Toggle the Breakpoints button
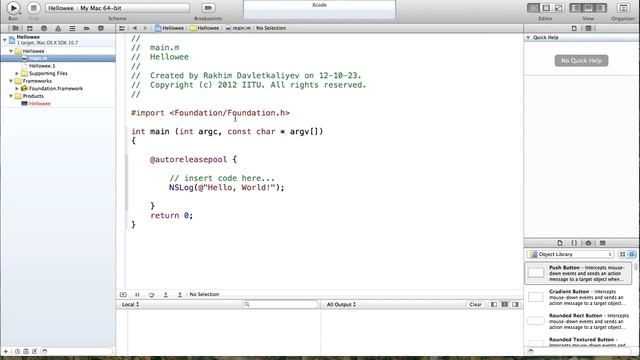640x360 pixels. tap(208, 8)
